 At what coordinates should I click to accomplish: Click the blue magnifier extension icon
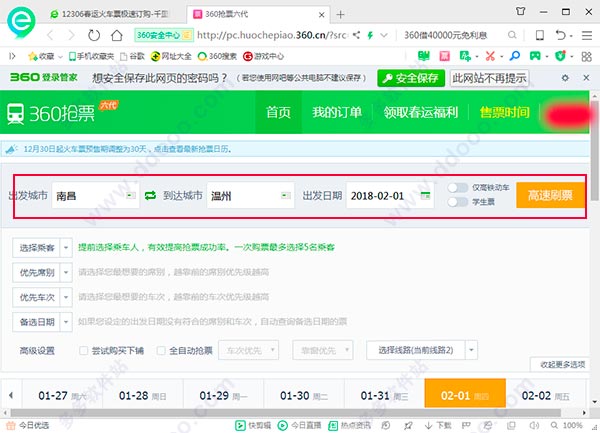(x=515, y=56)
